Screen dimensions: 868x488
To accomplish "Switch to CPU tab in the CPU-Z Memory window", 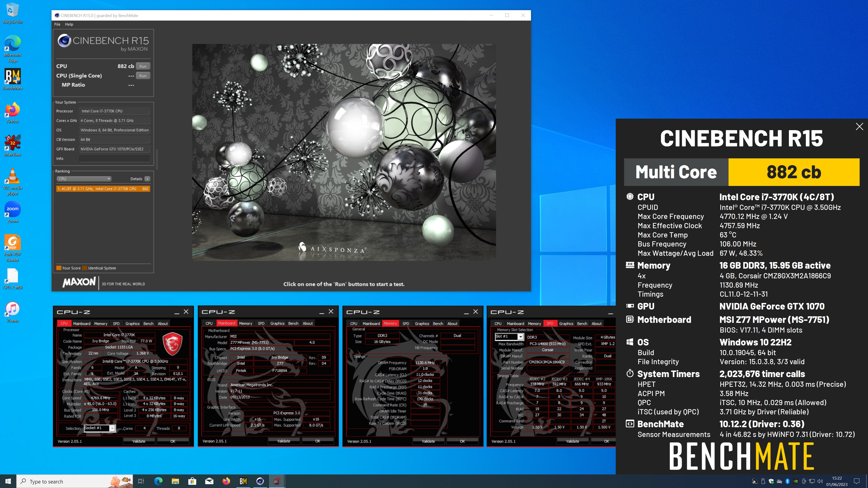I will pyautogui.click(x=354, y=323).
